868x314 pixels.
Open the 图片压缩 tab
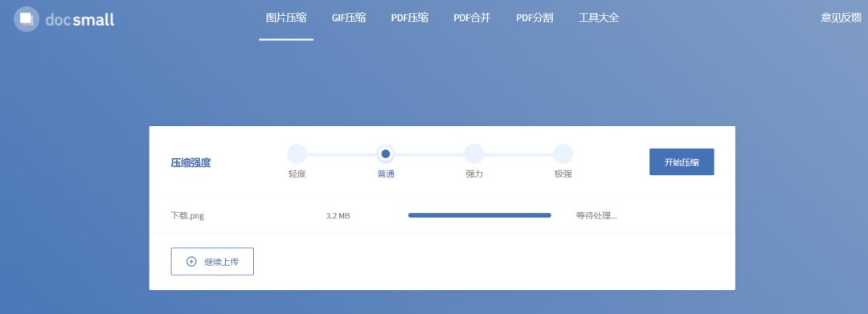pyautogui.click(x=286, y=18)
